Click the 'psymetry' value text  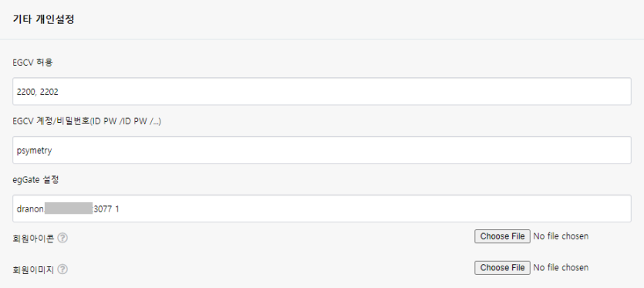pos(34,151)
